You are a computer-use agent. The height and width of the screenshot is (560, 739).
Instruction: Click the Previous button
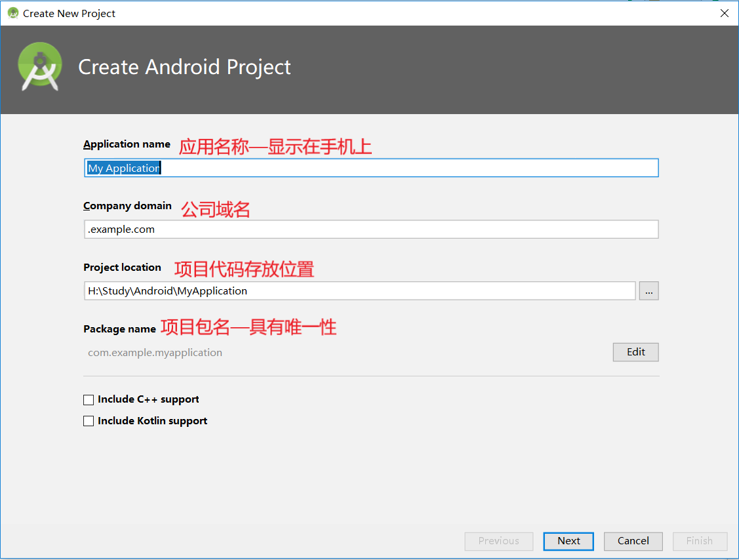coord(498,541)
